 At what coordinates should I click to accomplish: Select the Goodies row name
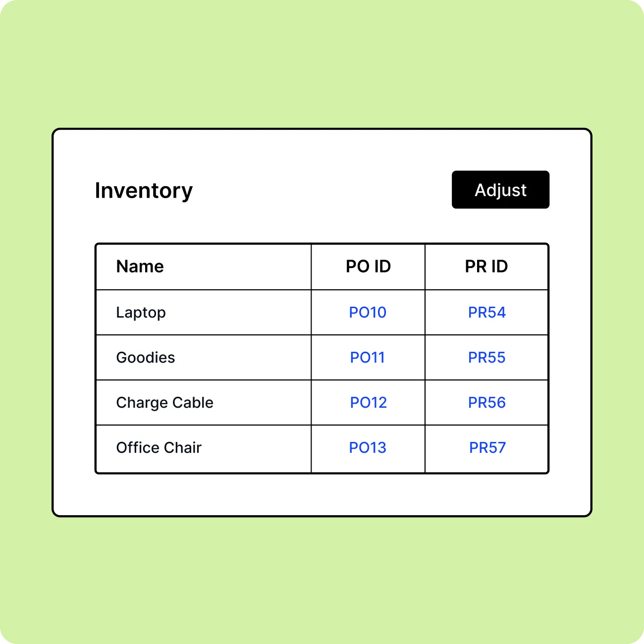(146, 358)
